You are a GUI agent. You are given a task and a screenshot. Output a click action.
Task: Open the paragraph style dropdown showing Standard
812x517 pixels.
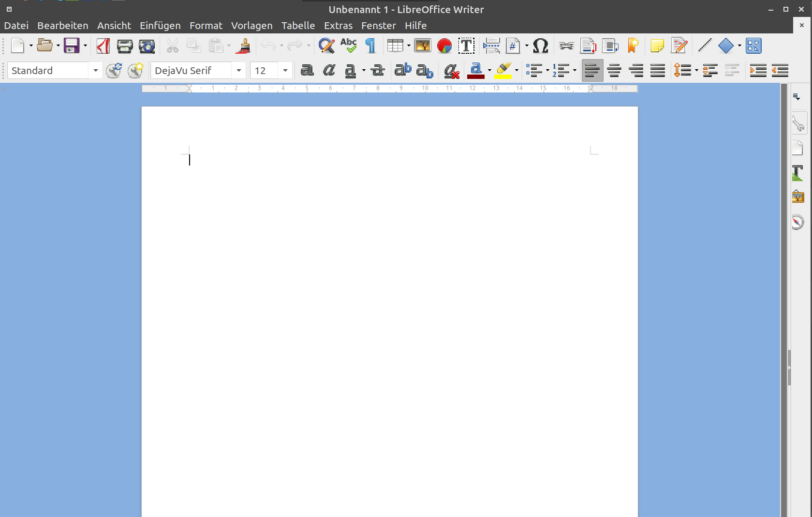95,71
